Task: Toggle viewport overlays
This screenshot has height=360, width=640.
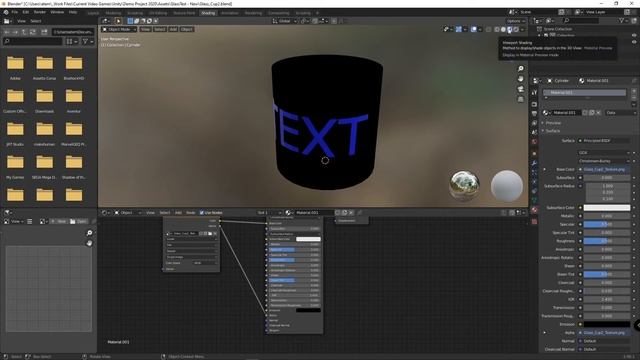Action: [473, 29]
